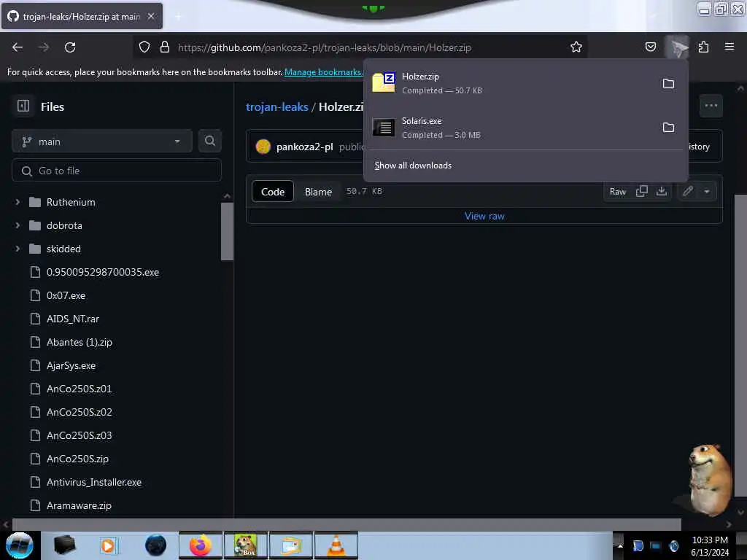Click the hamster desktop pet
The image size is (747, 560).
pos(710,480)
